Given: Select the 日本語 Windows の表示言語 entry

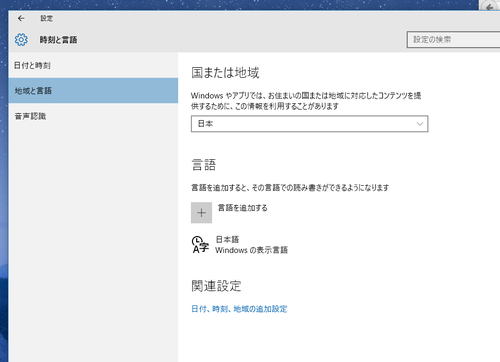Looking at the screenshot, I should point(240,245).
